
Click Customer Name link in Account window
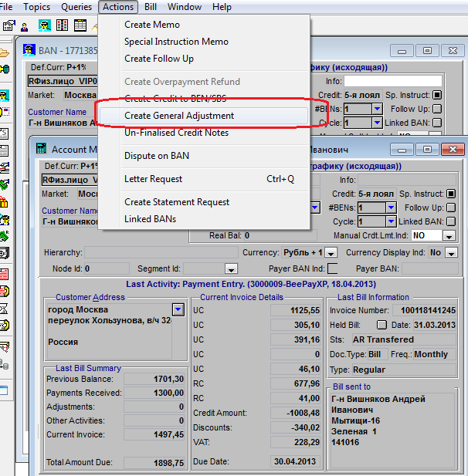[x=70, y=211]
